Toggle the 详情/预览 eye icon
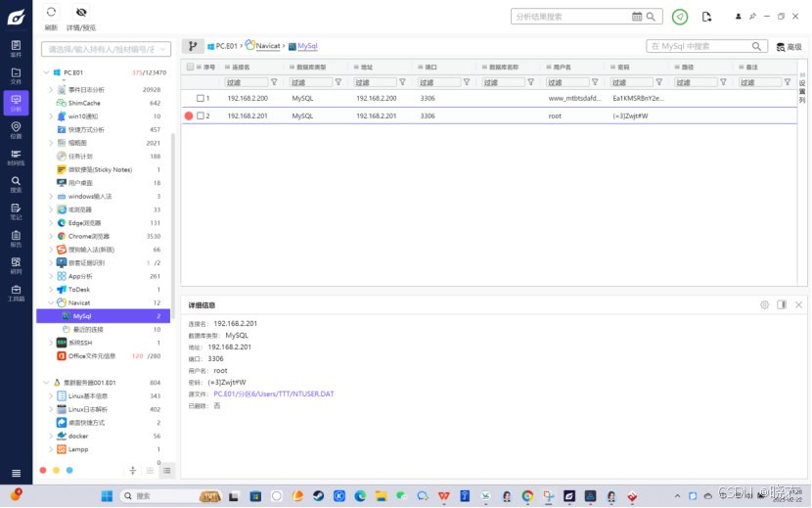The image size is (812, 508). pos(81,12)
